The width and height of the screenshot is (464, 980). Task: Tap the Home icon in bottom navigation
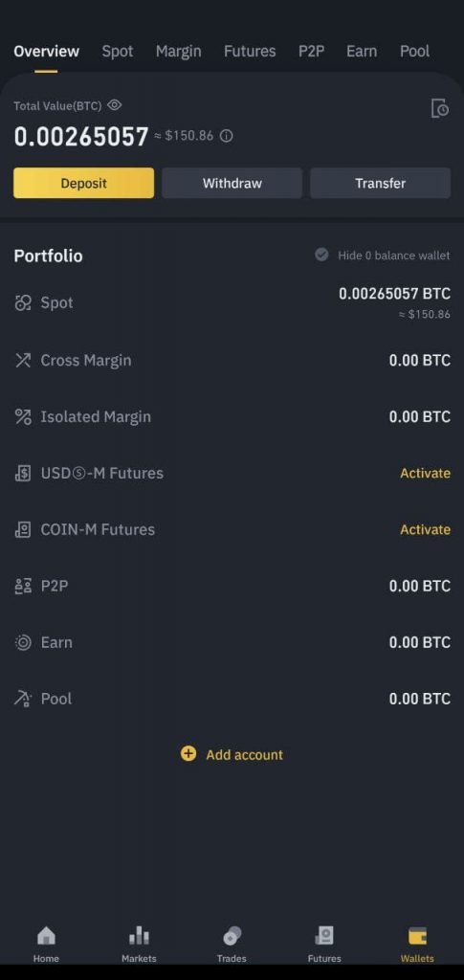[46, 936]
